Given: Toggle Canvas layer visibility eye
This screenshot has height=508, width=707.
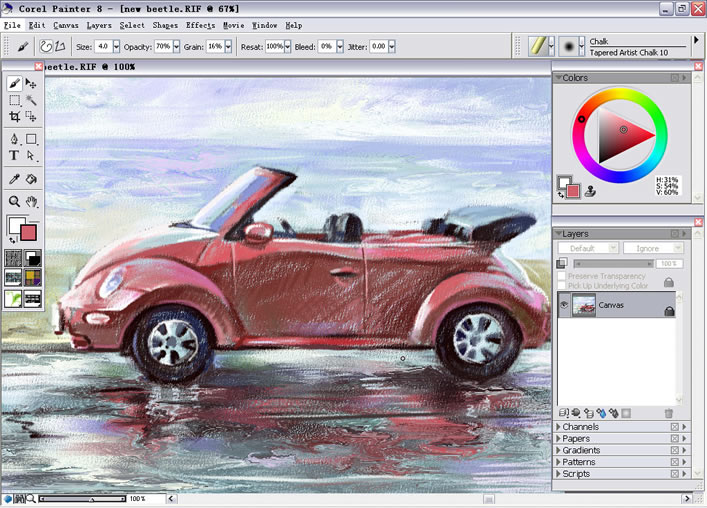Looking at the screenshot, I should point(563,305).
